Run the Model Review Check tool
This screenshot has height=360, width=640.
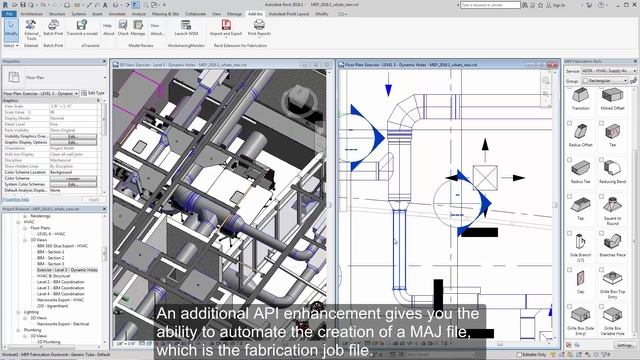point(123,28)
